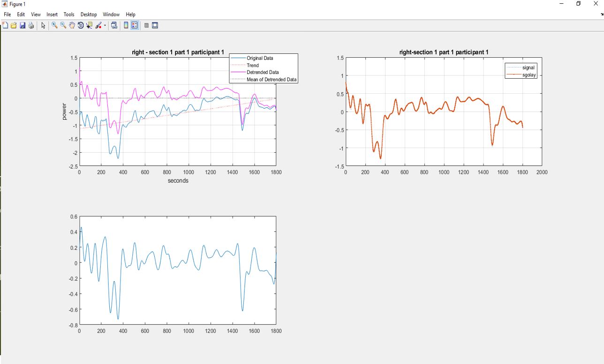Choose the Brush/Select Data tool
Image resolution: width=604 pixels, height=364 pixels.
[x=98, y=25]
